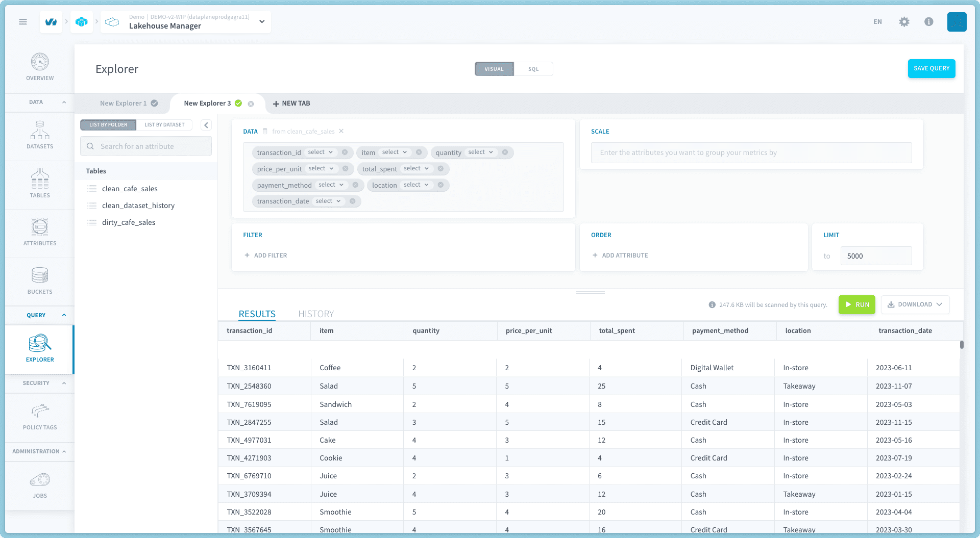This screenshot has width=980, height=538.
Task: Open the blue cube project icon
Action: pos(82,22)
